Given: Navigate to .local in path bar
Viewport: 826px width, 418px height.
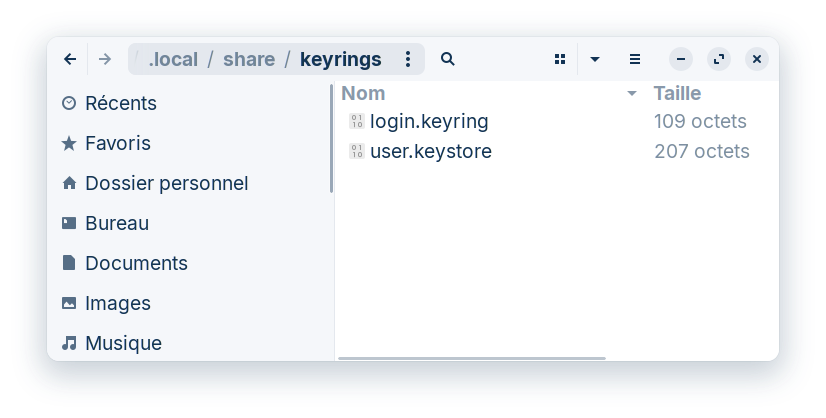Looking at the screenshot, I should [172, 60].
